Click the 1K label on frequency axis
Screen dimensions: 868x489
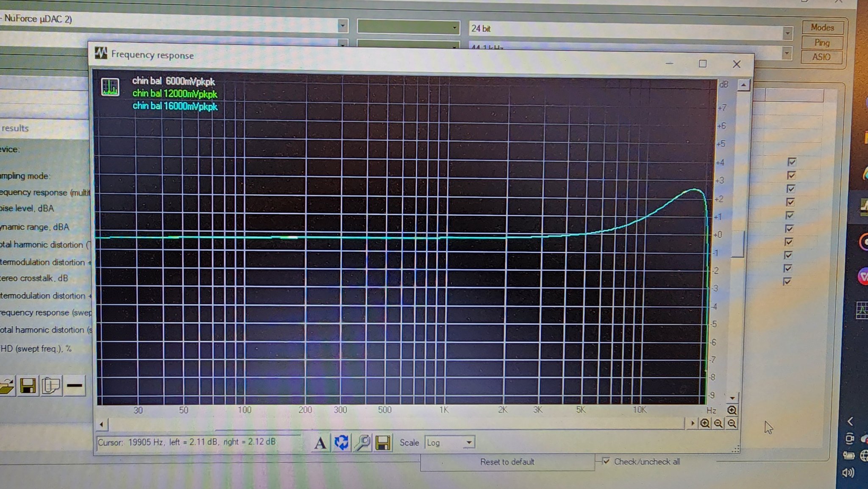click(x=444, y=410)
